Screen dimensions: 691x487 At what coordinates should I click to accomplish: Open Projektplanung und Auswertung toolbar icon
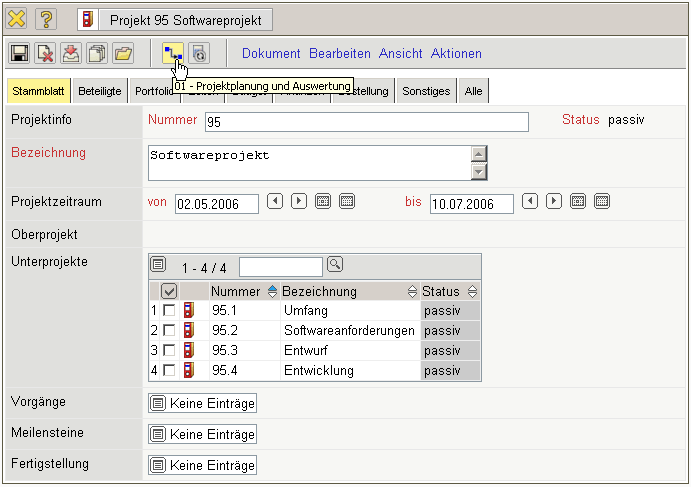click(x=173, y=54)
